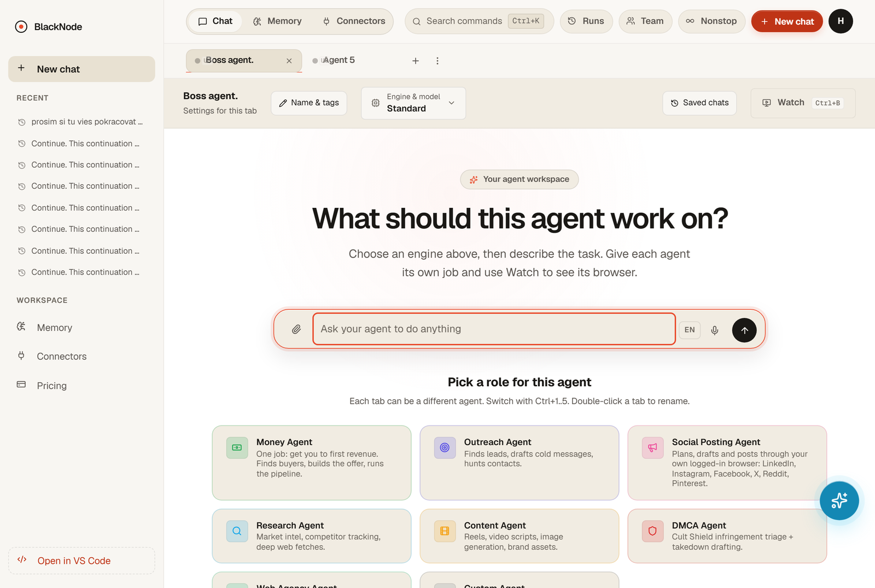Image resolution: width=875 pixels, height=588 pixels.
Task: Click the pencil icon on Name & tags
Action: point(283,103)
